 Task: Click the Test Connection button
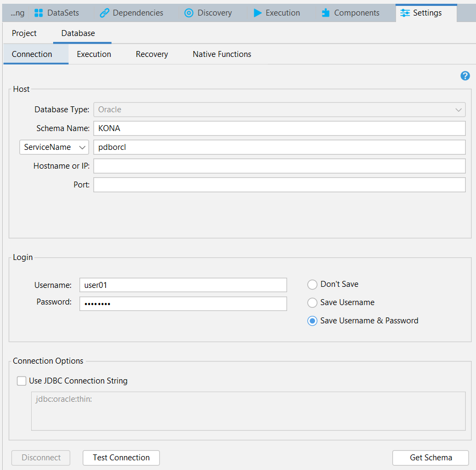[x=121, y=458]
